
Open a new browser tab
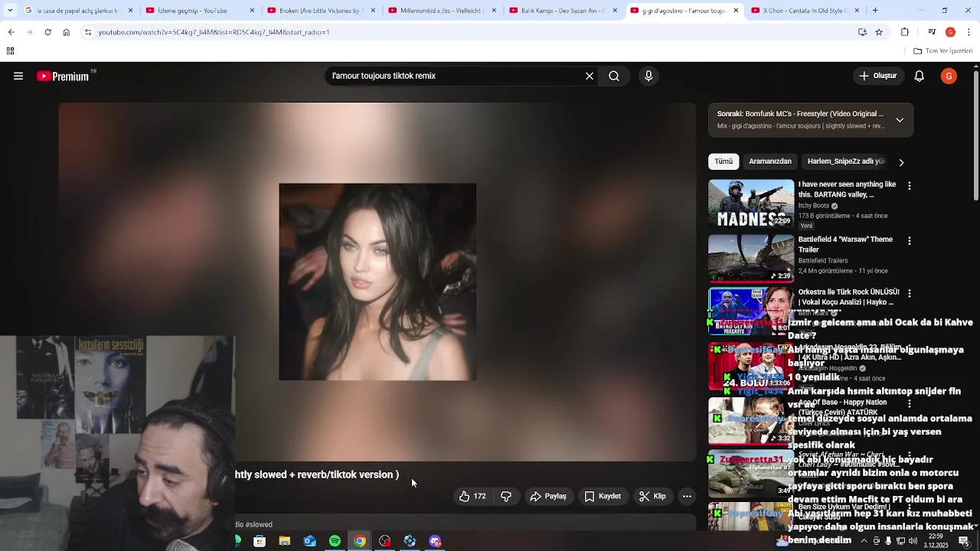(875, 11)
